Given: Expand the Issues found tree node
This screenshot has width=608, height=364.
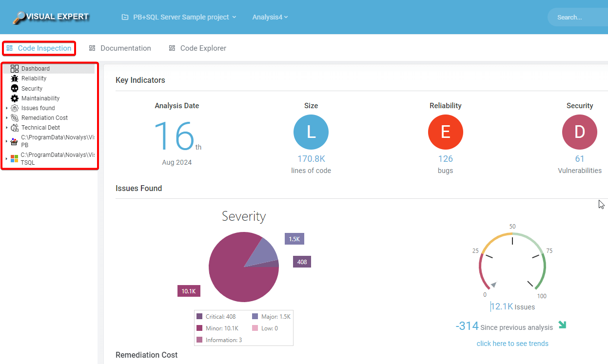Looking at the screenshot, I should click(x=7, y=108).
